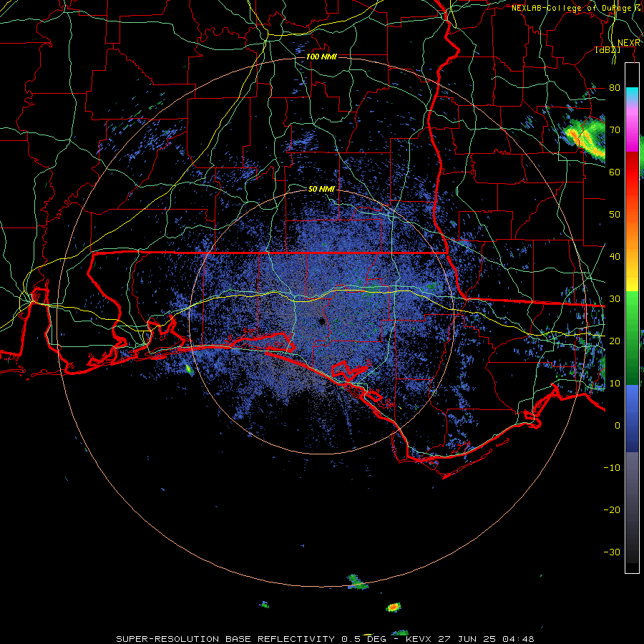The image size is (644, 644).
Task: Click the cyan band at top of color bar
Action: tap(632, 94)
